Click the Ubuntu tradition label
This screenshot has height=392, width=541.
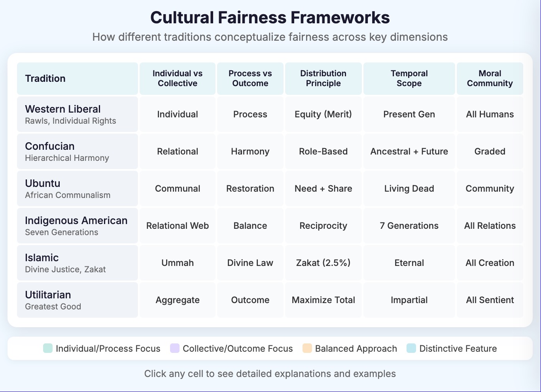pyautogui.click(x=77, y=188)
